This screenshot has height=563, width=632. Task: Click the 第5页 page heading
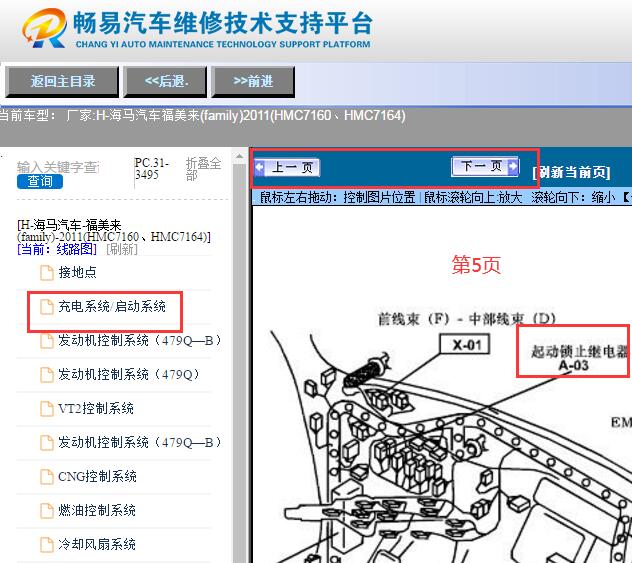(x=476, y=265)
